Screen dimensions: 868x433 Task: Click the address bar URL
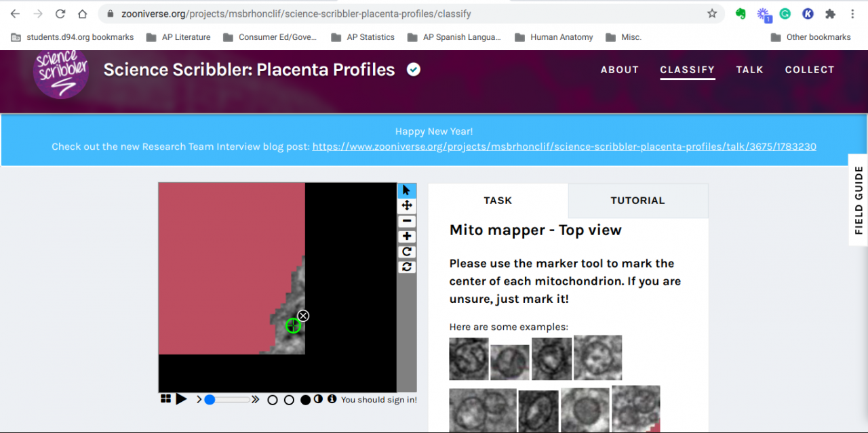click(296, 14)
